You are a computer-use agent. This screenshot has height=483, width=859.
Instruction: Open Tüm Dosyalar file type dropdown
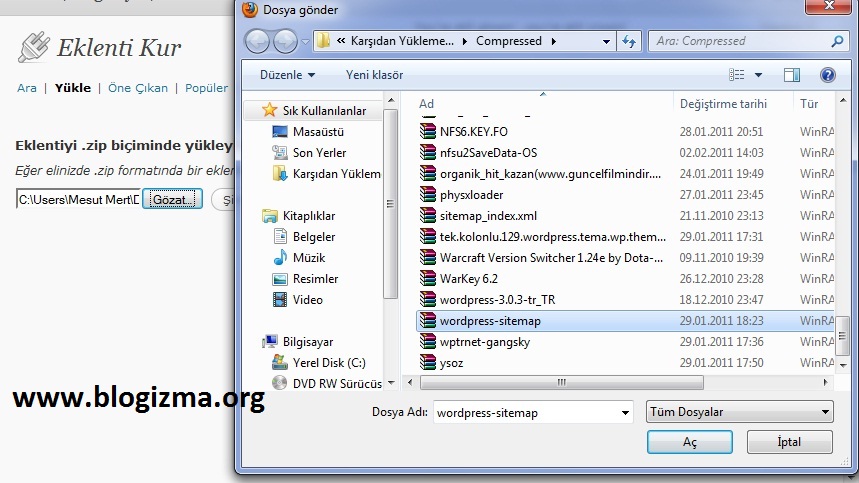point(740,412)
